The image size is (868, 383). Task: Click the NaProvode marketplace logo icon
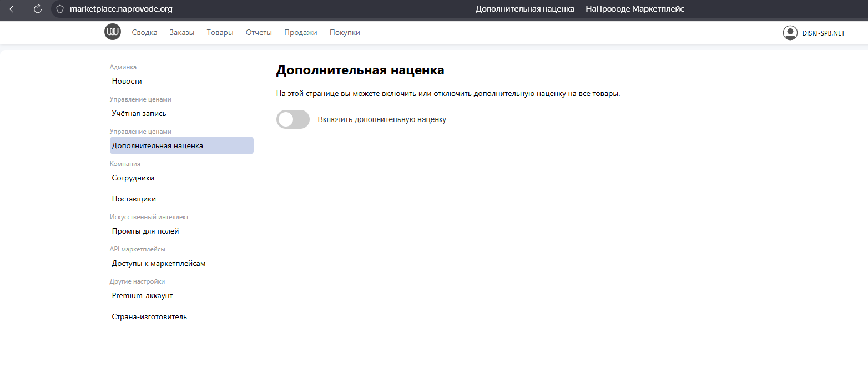(113, 32)
